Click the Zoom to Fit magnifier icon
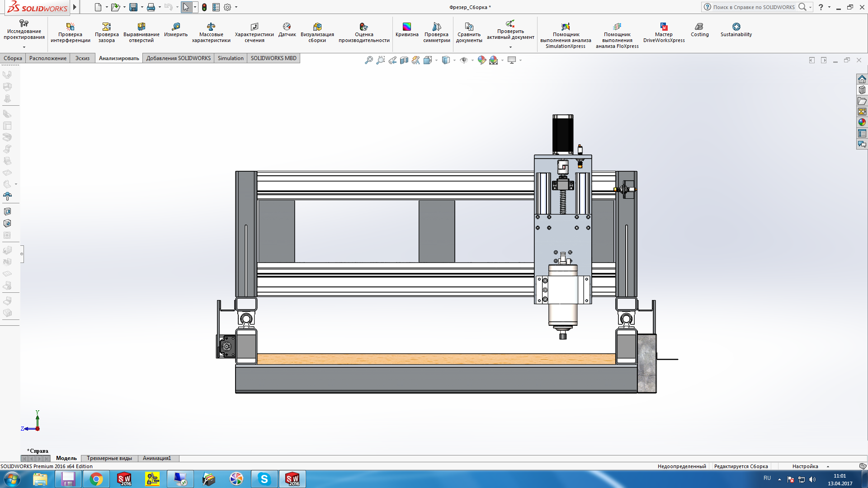 point(369,60)
